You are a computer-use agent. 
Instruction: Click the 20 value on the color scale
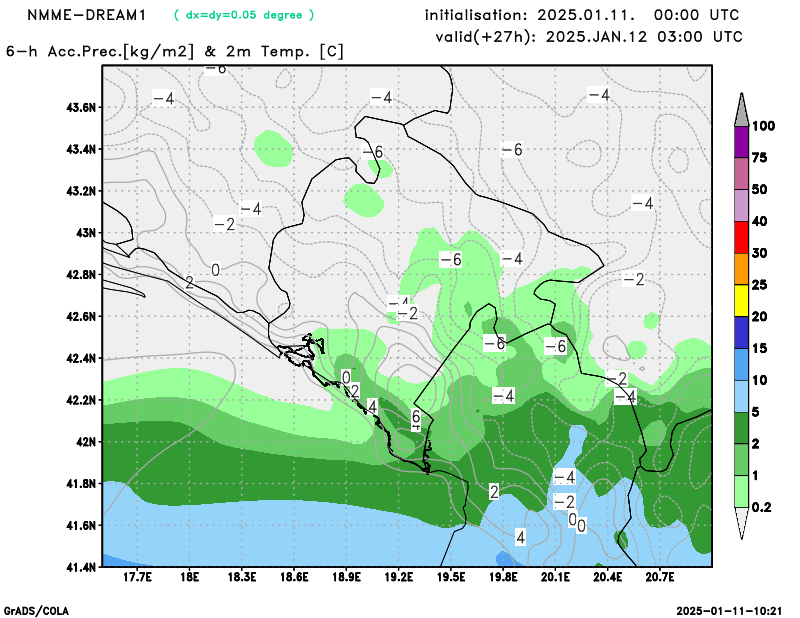pos(760,317)
